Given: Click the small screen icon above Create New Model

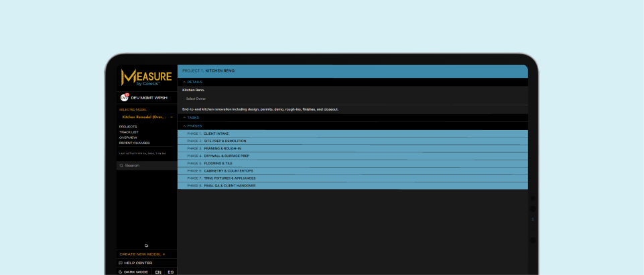Looking at the screenshot, I should tap(146, 245).
